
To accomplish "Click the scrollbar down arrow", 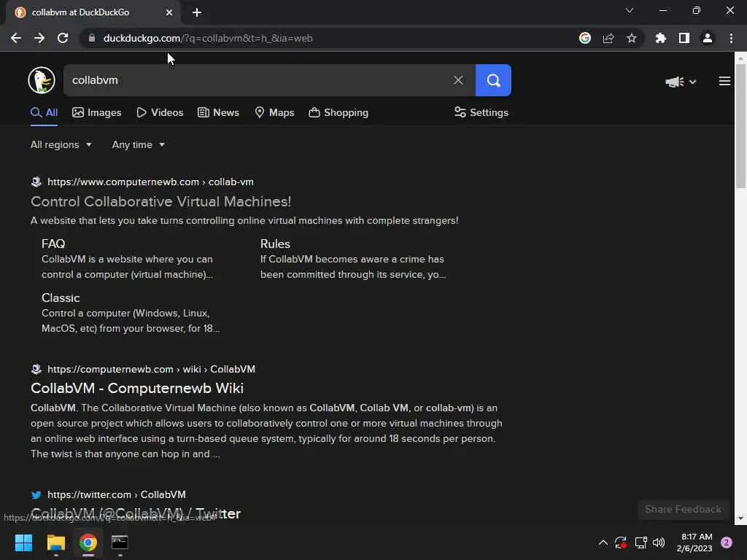I will (x=740, y=518).
